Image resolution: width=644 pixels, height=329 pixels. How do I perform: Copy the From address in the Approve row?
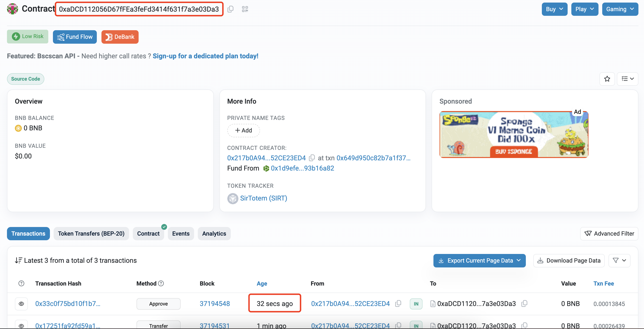click(398, 303)
